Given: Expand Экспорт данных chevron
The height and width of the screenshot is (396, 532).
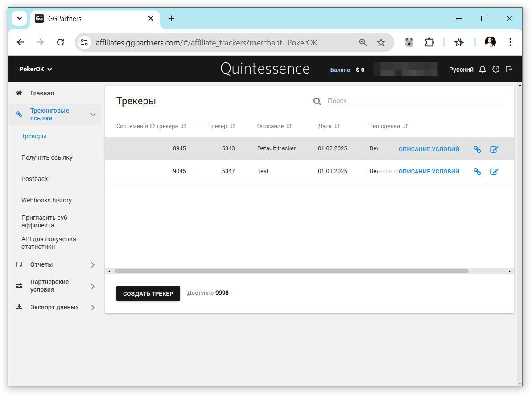Looking at the screenshot, I should tap(93, 308).
